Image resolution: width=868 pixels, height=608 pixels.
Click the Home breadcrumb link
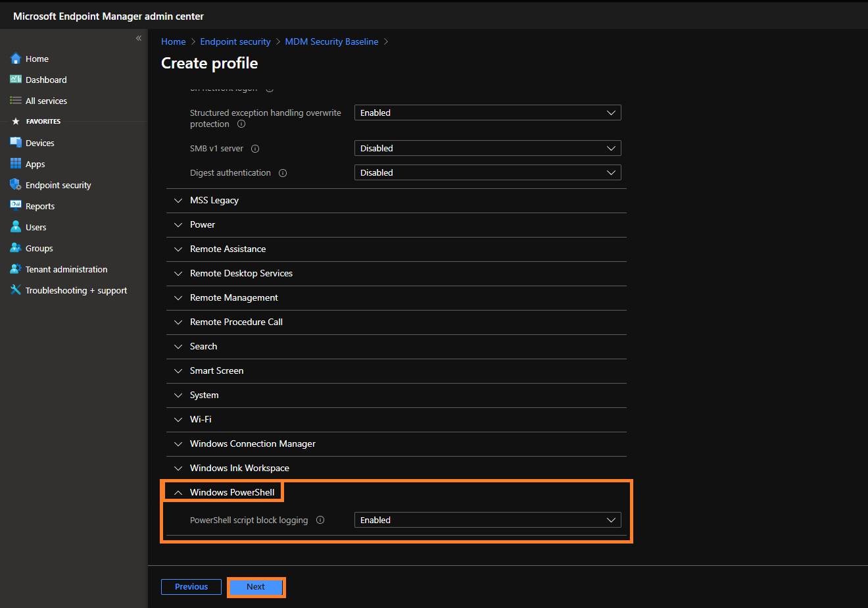click(x=174, y=41)
